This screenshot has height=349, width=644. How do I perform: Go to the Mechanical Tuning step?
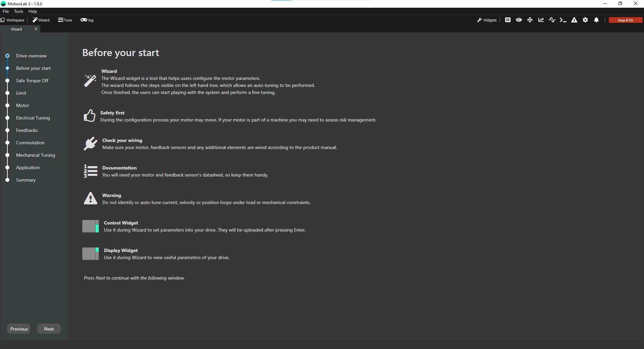36,155
